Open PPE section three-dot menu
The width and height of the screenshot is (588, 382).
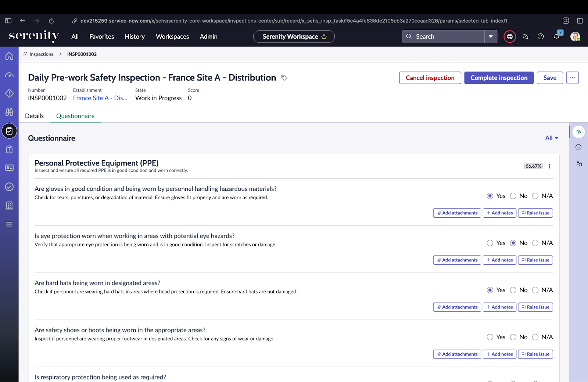pyautogui.click(x=549, y=166)
